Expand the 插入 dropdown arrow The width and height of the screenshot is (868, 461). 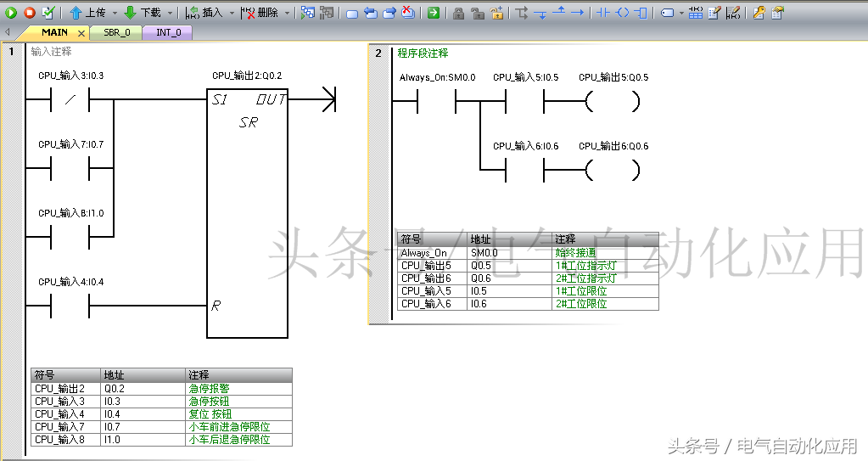[232, 13]
